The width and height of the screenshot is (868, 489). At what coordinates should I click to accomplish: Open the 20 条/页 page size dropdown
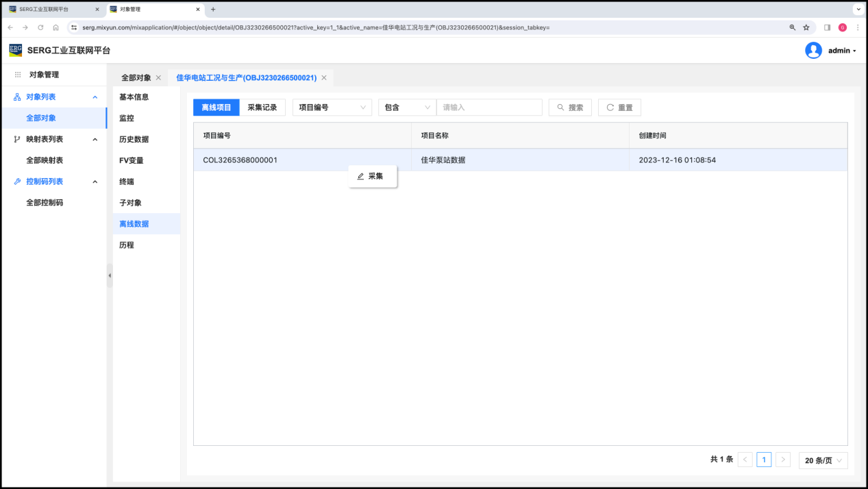[823, 460]
